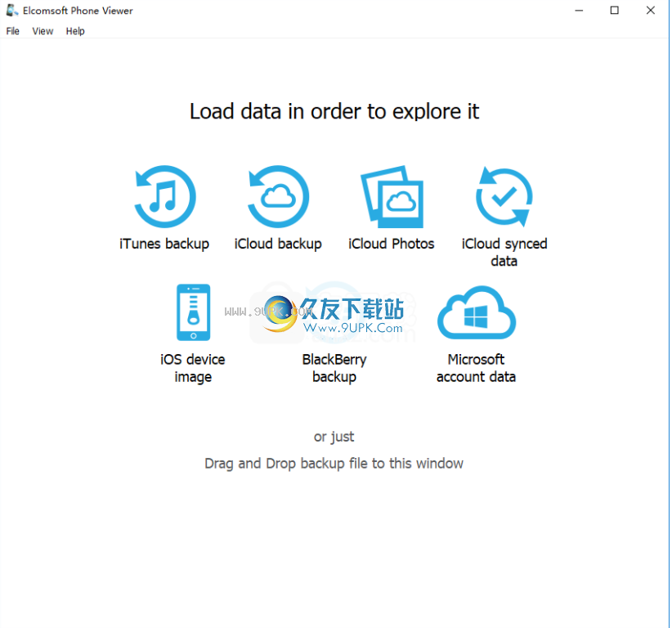
Task: Open the View menu
Action: tap(43, 31)
